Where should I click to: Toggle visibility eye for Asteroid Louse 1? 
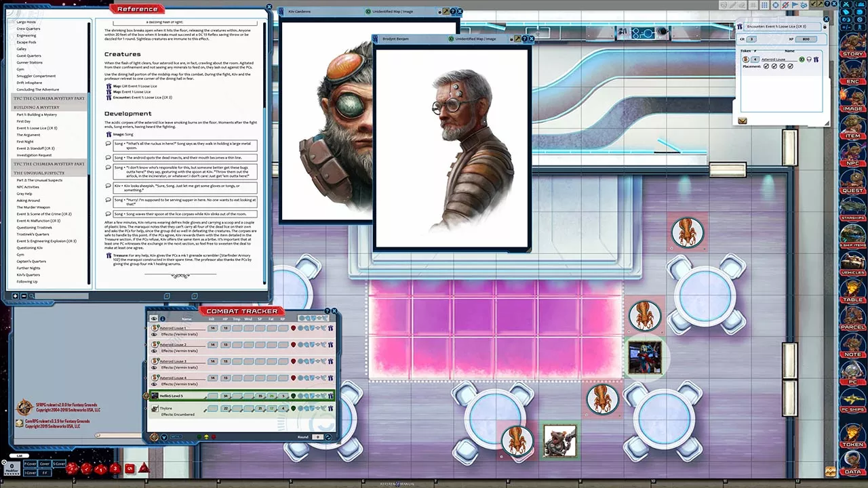pyautogui.click(x=154, y=334)
